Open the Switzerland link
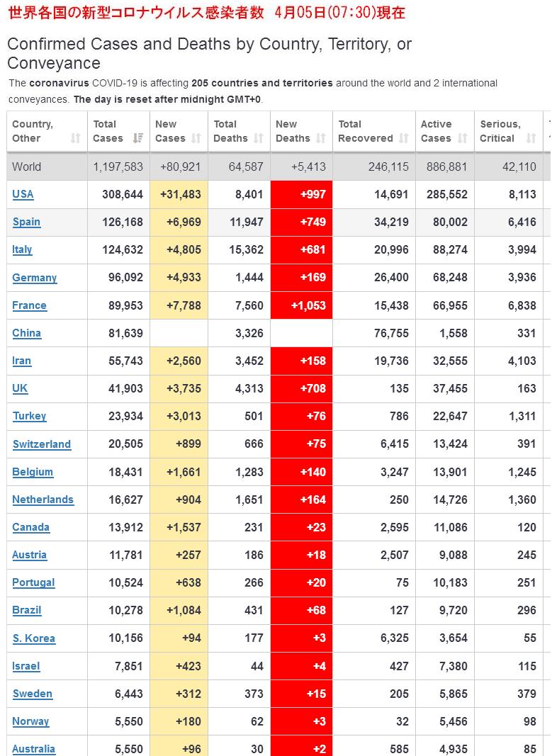The height and width of the screenshot is (756, 552). [x=41, y=444]
